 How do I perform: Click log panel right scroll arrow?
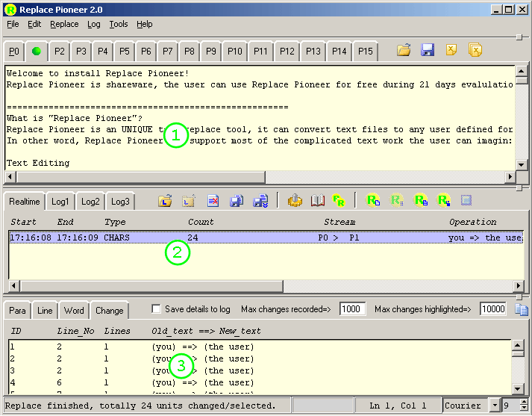coord(518,286)
